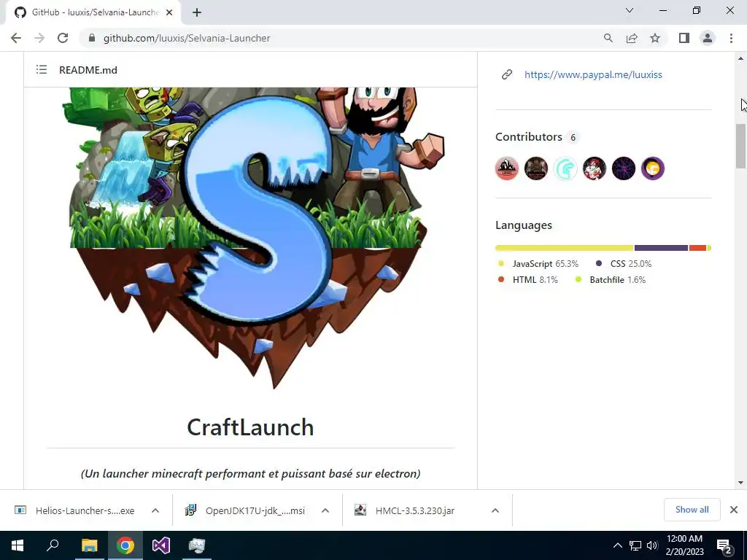
Task: Open a new browser tab
Action: (x=197, y=12)
